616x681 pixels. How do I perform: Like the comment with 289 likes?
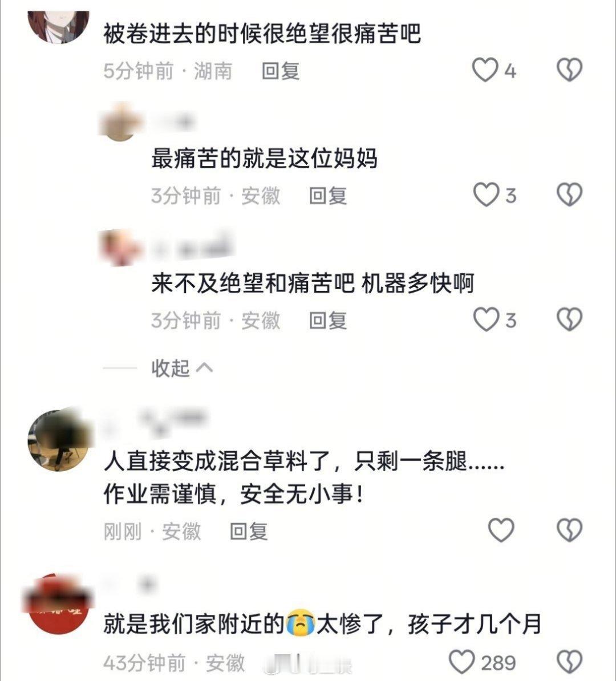(461, 662)
